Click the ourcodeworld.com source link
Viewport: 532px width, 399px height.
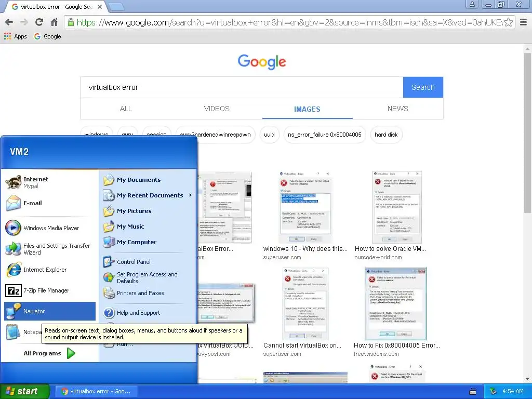coord(378,257)
